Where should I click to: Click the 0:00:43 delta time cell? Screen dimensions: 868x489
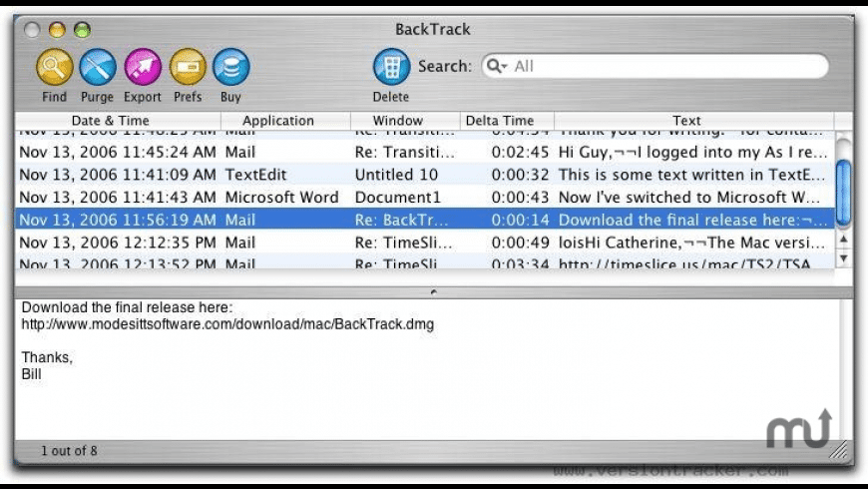[520, 198]
